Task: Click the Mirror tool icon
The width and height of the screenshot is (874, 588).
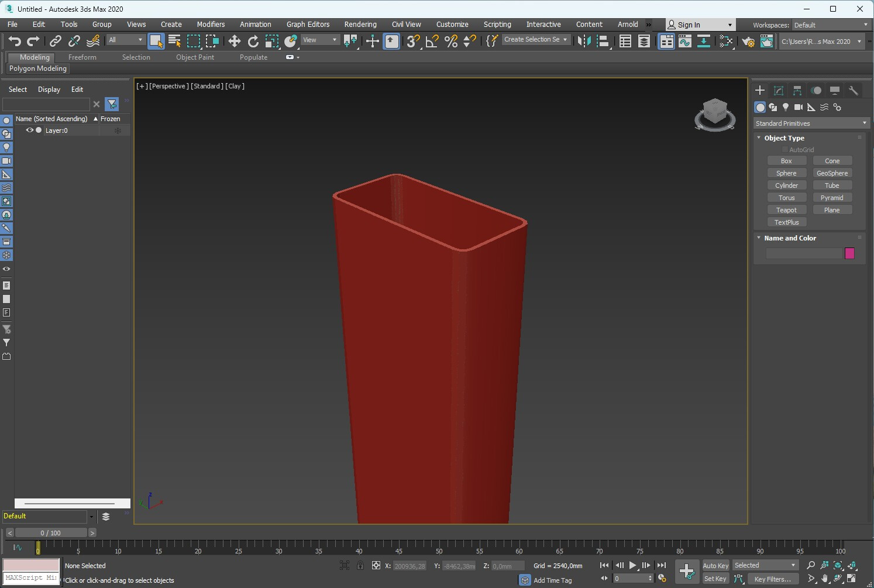Action: 584,41
